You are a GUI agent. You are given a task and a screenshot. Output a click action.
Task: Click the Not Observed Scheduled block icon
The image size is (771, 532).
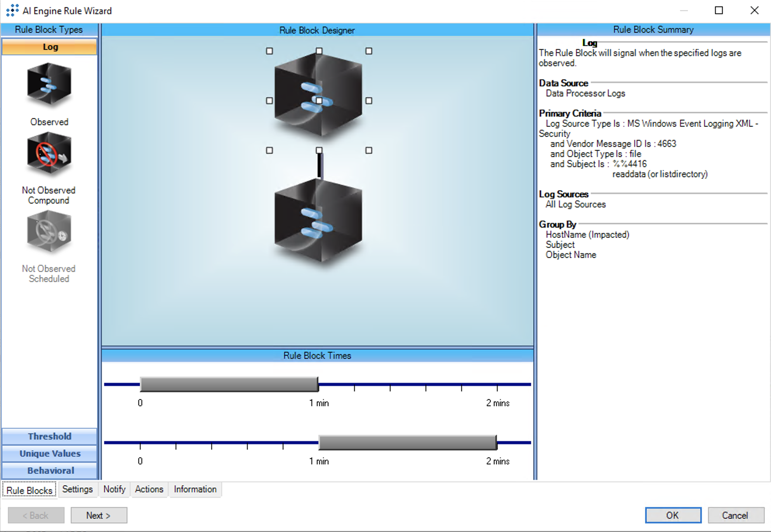click(49, 231)
